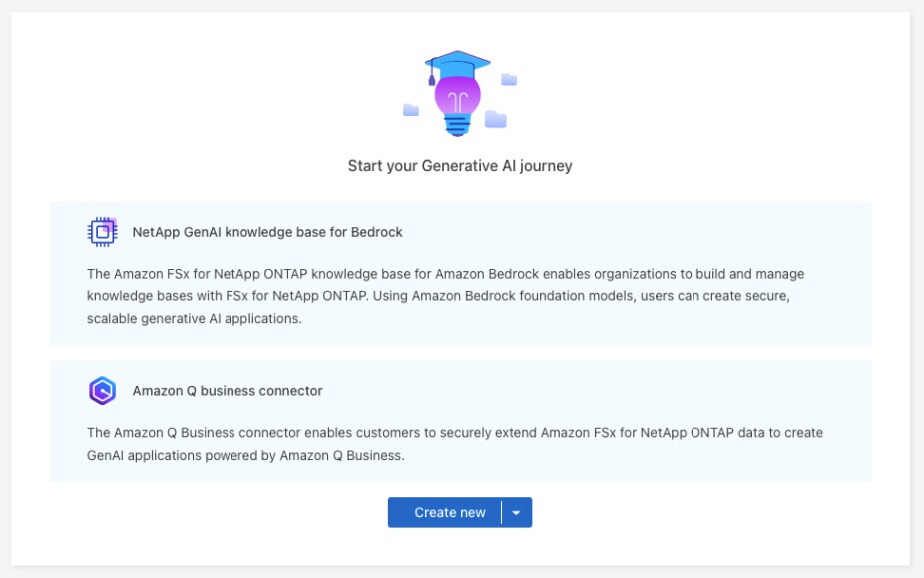
Task: Click the small folder icon left of the lightbulb
Action: 410,110
